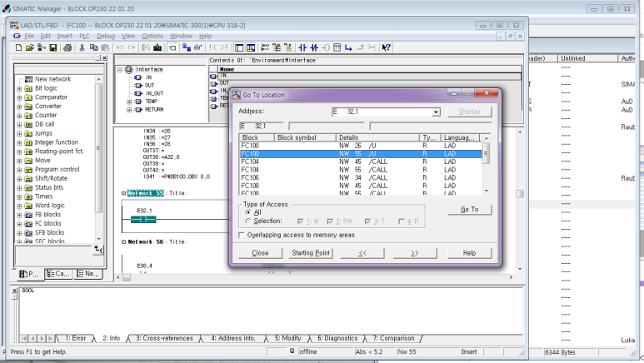644x363 pixels.
Task: Toggle the 4: R access checkbox
Action: point(402,221)
